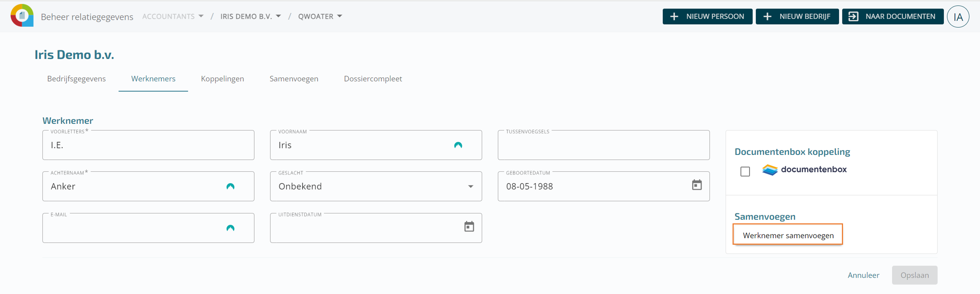980x294 pixels.
Task: Click the teal icon in Voornaam field
Action: pyautogui.click(x=458, y=145)
